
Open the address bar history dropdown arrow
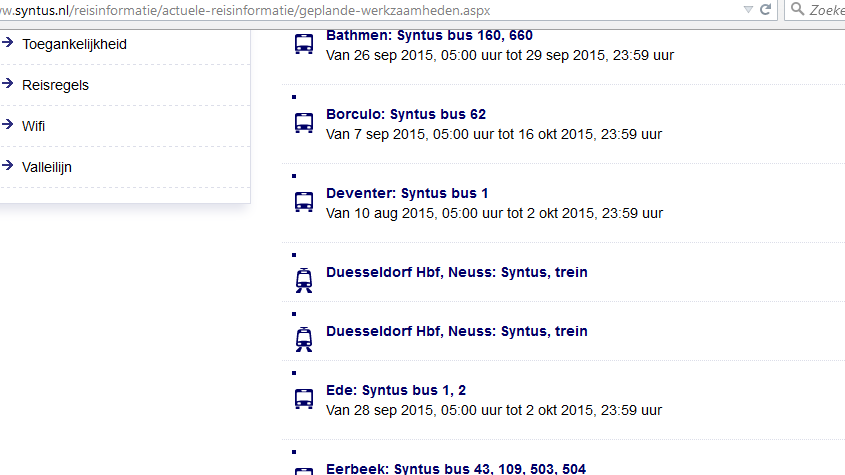pyautogui.click(x=748, y=10)
